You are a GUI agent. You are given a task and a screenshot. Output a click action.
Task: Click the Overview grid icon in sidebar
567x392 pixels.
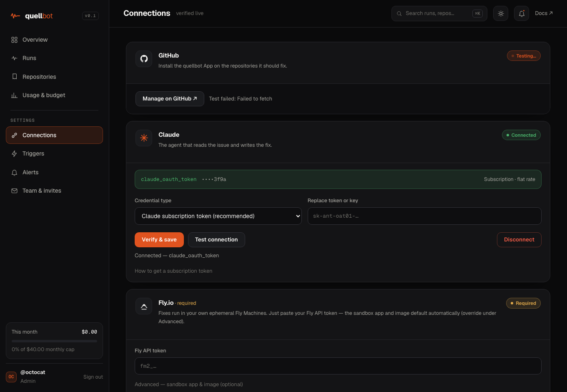pos(14,40)
